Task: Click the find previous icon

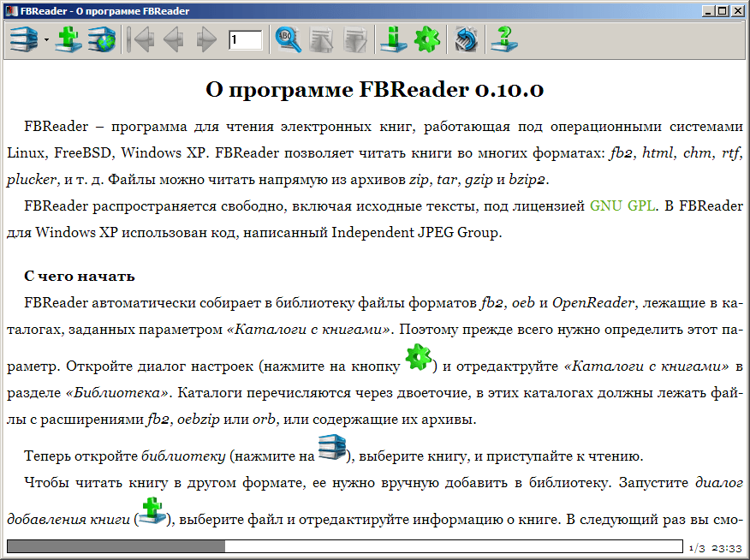Action: click(x=321, y=39)
